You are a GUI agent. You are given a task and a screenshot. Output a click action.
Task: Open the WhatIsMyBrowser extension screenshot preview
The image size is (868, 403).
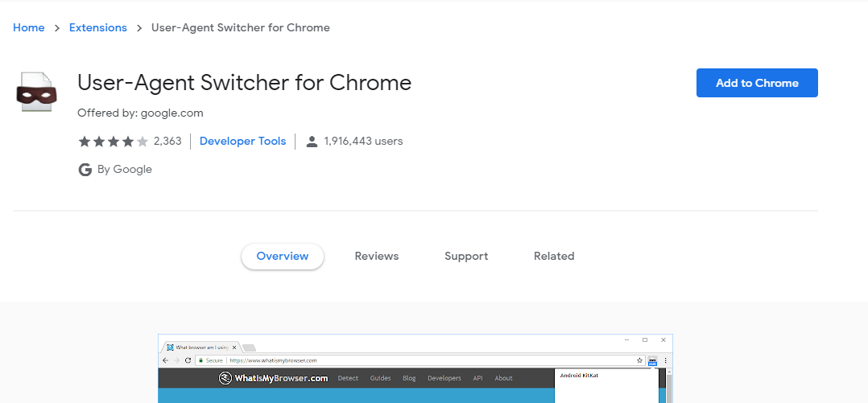(x=415, y=368)
